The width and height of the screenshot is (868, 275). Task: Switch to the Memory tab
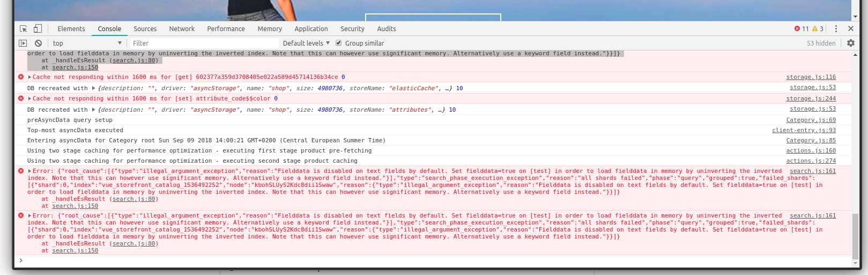click(x=270, y=28)
